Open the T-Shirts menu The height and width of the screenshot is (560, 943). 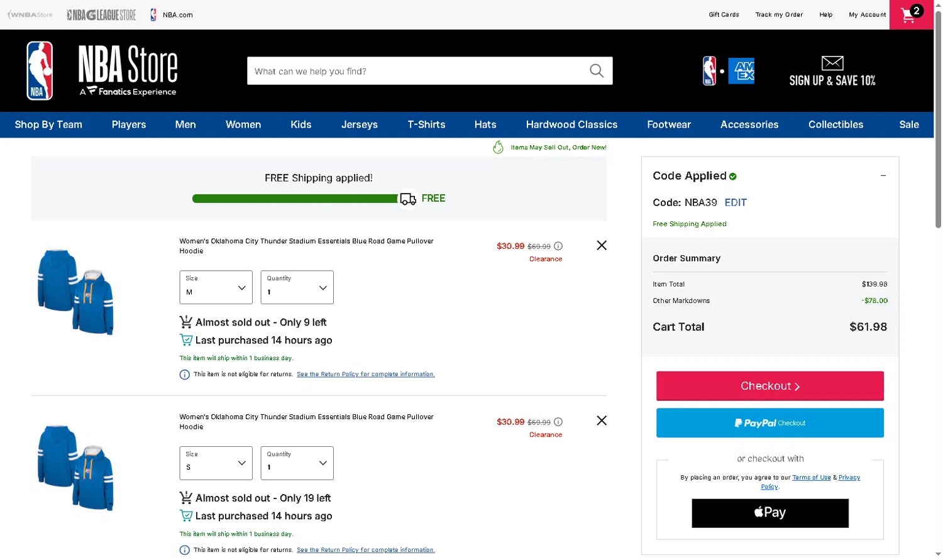click(x=426, y=124)
